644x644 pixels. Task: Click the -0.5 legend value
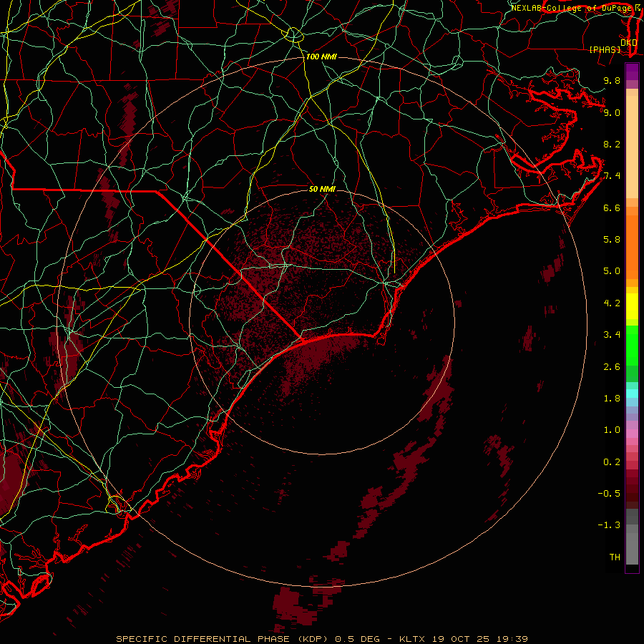point(609,494)
